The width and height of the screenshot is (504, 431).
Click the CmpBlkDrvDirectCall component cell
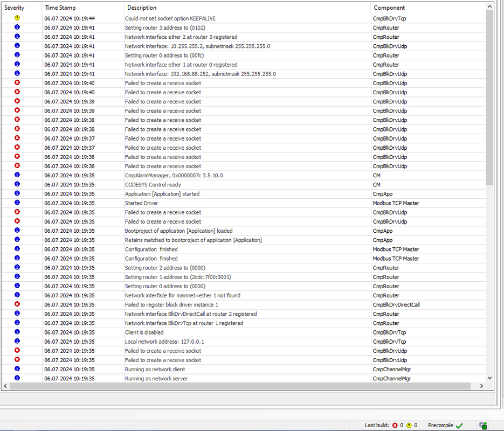pyautogui.click(x=396, y=305)
